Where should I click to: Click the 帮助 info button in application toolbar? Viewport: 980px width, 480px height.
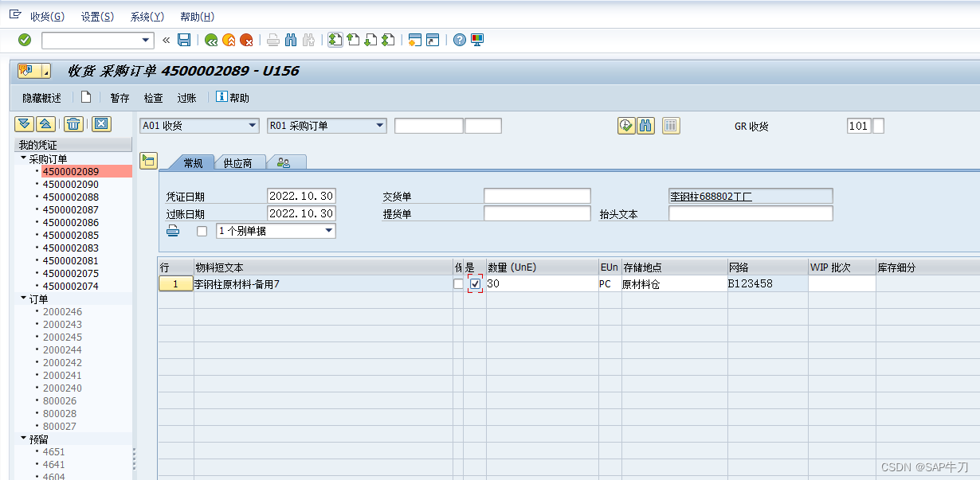(233, 98)
